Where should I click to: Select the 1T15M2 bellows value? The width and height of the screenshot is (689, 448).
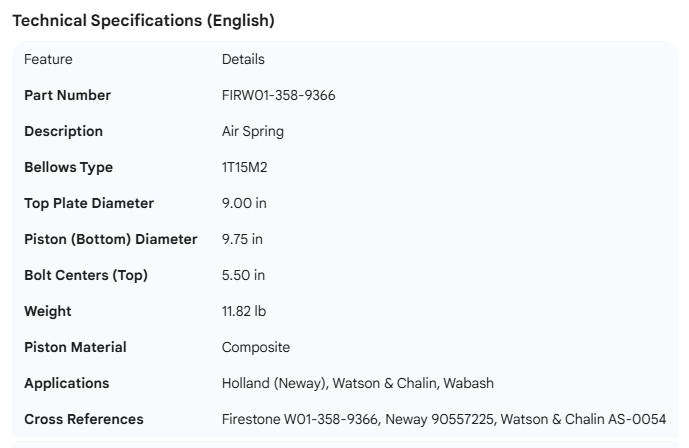point(244,167)
